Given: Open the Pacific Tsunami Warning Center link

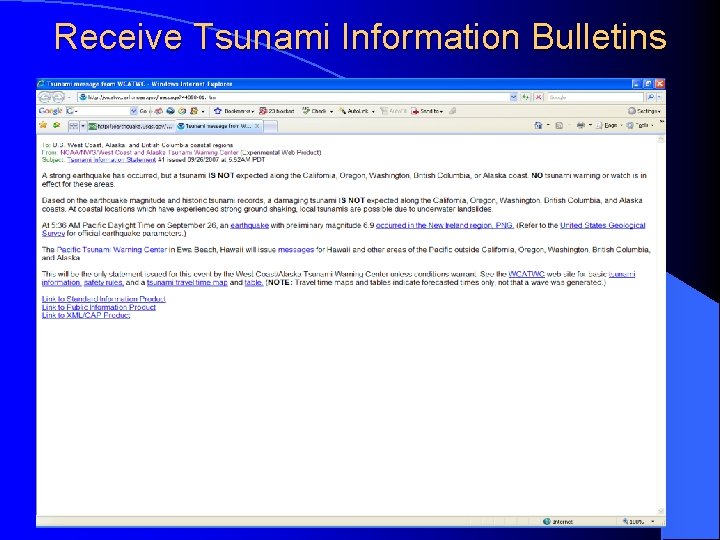Looking at the screenshot, I should click(112, 250).
